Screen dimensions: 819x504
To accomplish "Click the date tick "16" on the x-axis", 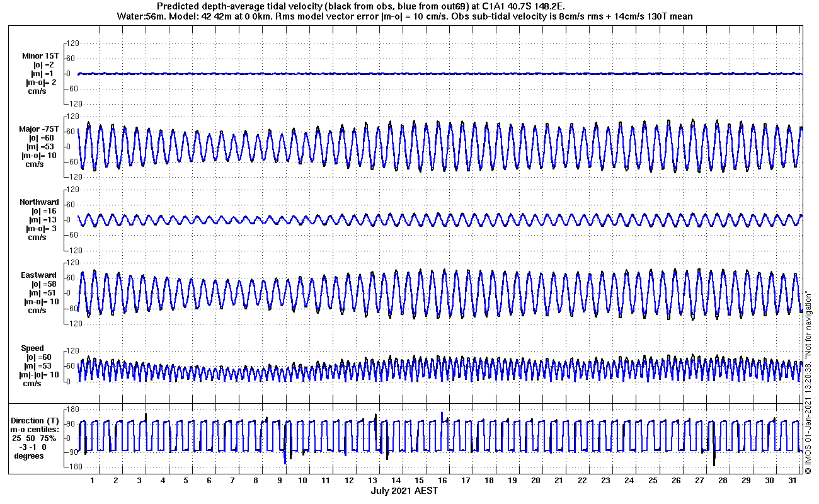I will tap(442, 481).
